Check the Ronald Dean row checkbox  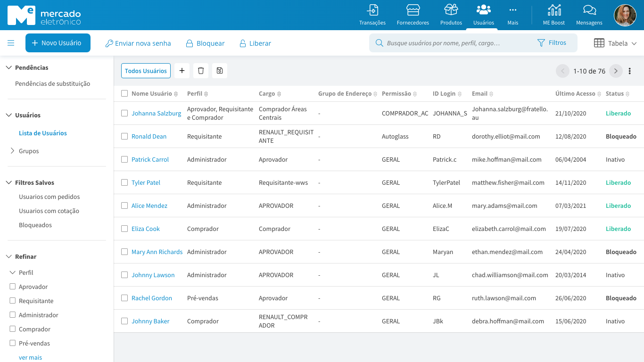tap(124, 136)
